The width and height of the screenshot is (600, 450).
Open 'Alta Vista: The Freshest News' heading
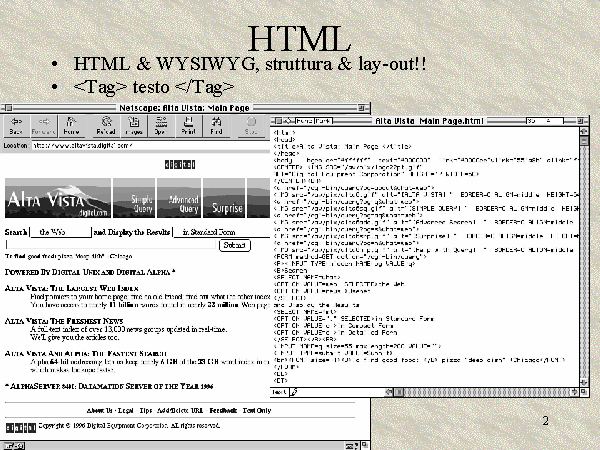[64, 321]
